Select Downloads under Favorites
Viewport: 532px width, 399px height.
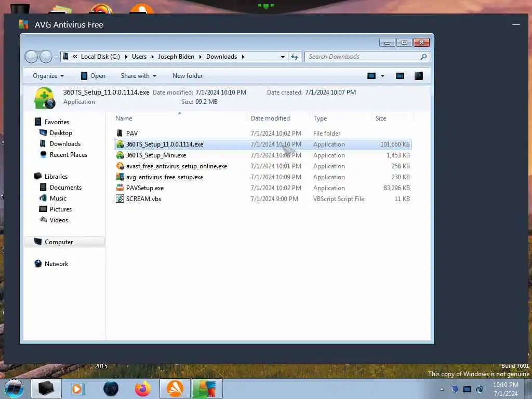(x=65, y=143)
